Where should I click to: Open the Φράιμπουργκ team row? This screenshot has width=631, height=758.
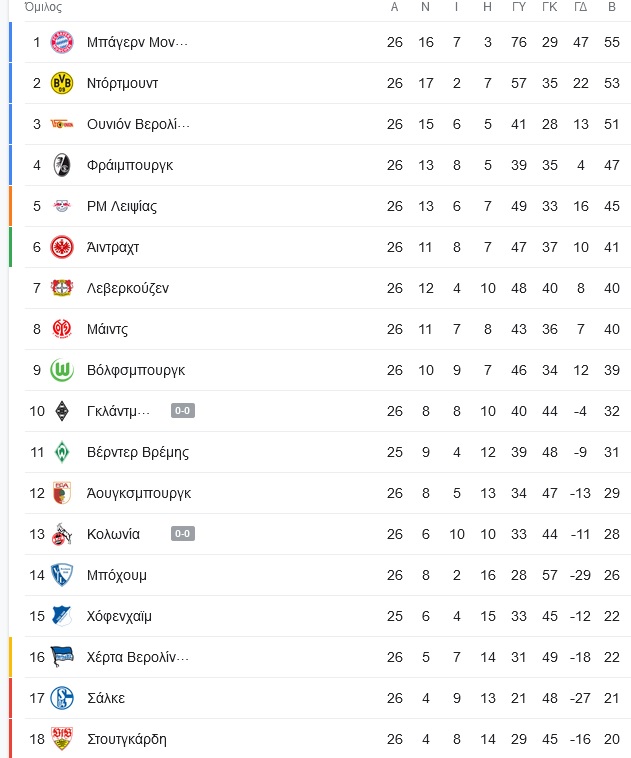(x=320, y=165)
